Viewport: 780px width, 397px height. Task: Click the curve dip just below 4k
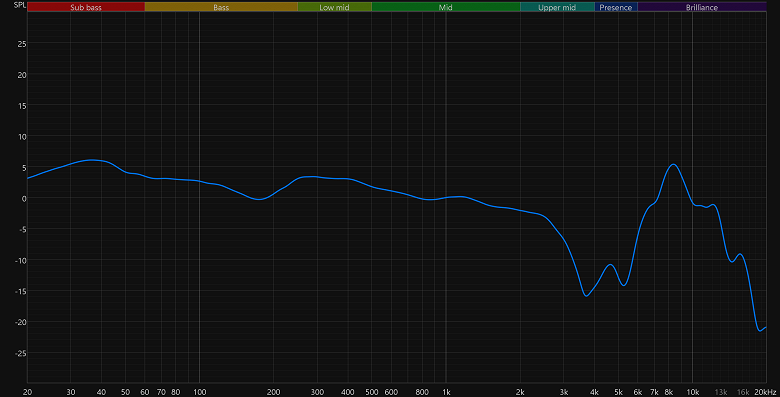click(x=586, y=296)
